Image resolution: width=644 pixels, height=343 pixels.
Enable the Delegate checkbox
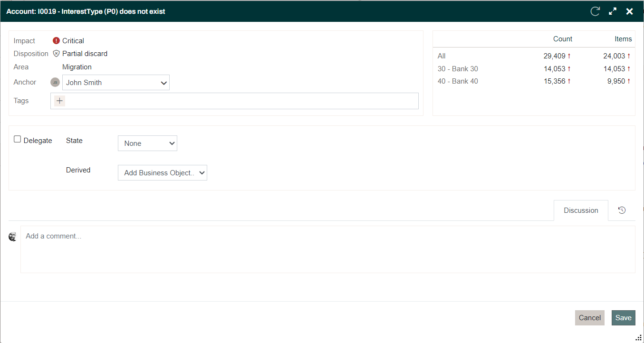click(18, 139)
